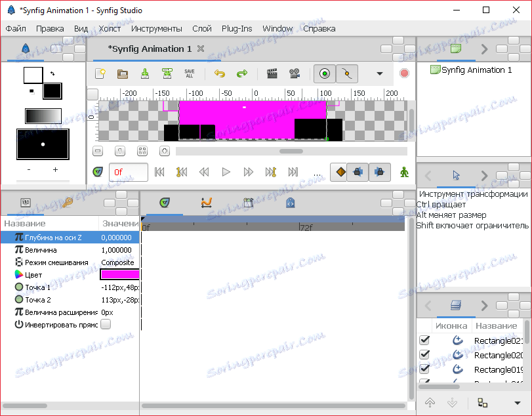
Task: Click the open file folder icon
Action: coord(122,73)
